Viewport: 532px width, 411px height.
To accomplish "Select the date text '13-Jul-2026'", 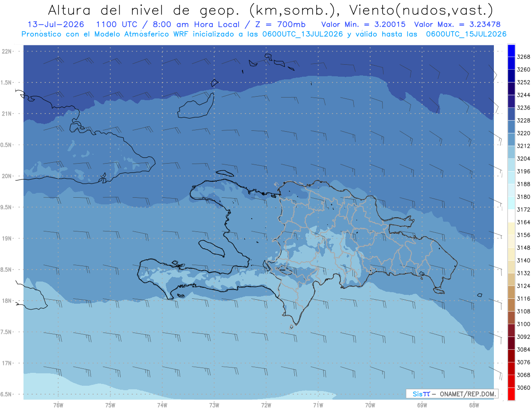I will [55, 24].
